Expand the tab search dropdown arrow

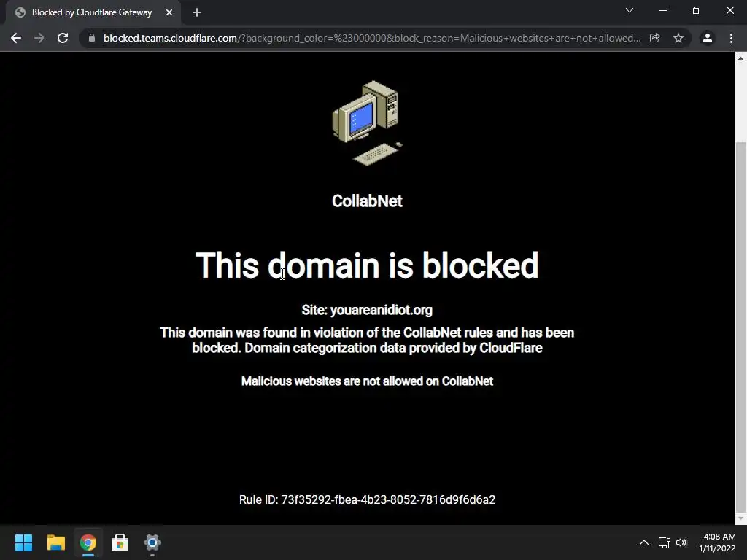[630, 10]
